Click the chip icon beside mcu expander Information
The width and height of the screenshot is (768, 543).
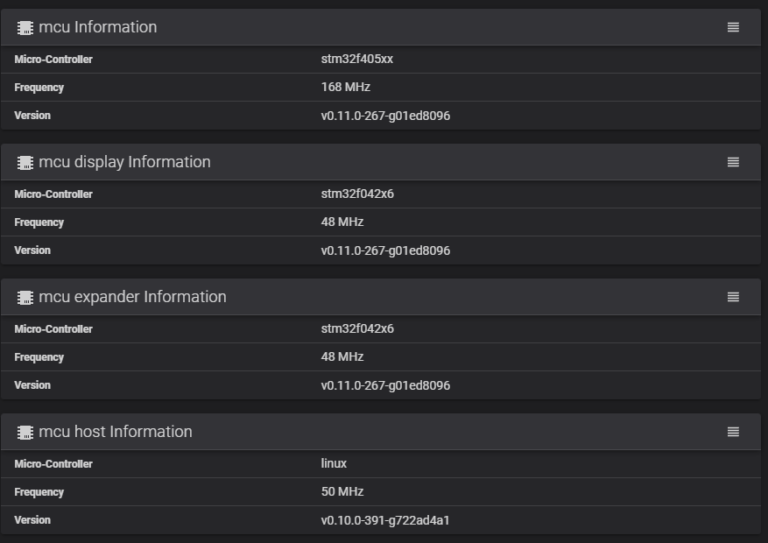point(25,297)
